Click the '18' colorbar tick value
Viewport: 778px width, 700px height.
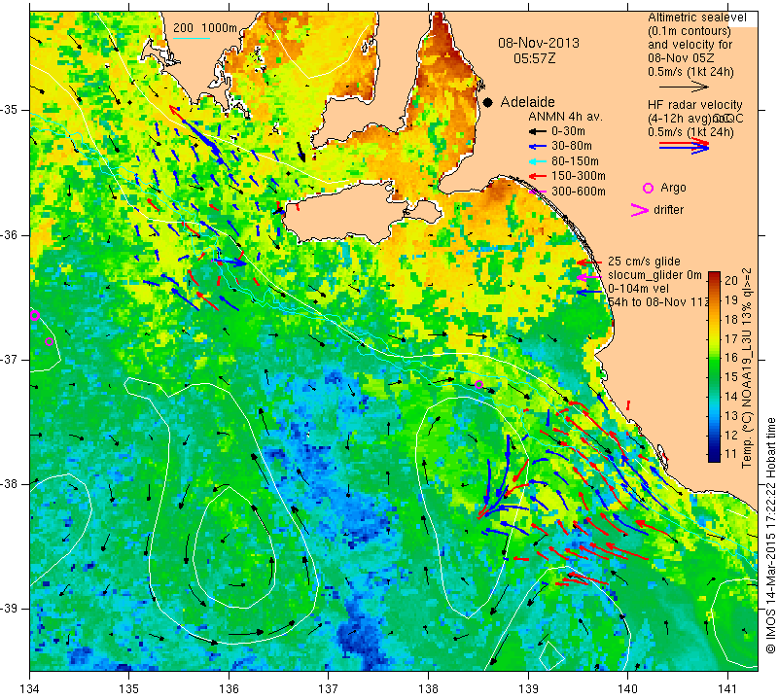pyautogui.click(x=731, y=320)
